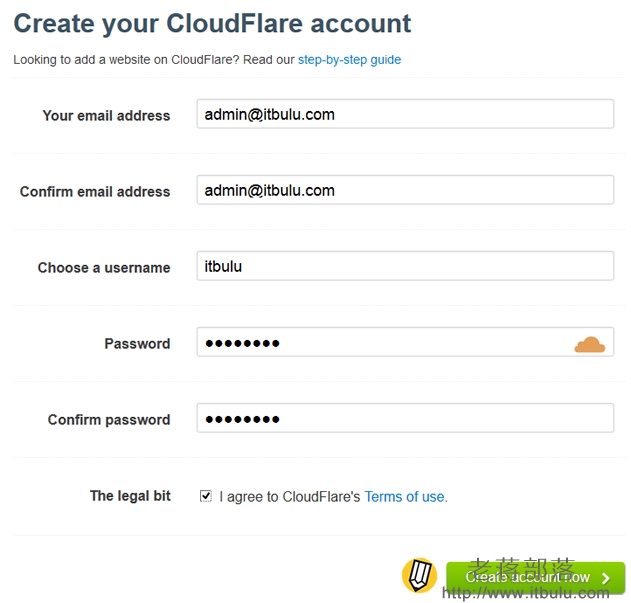Click the "Your email address" label
The width and height of the screenshot is (631, 603).
(106, 115)
